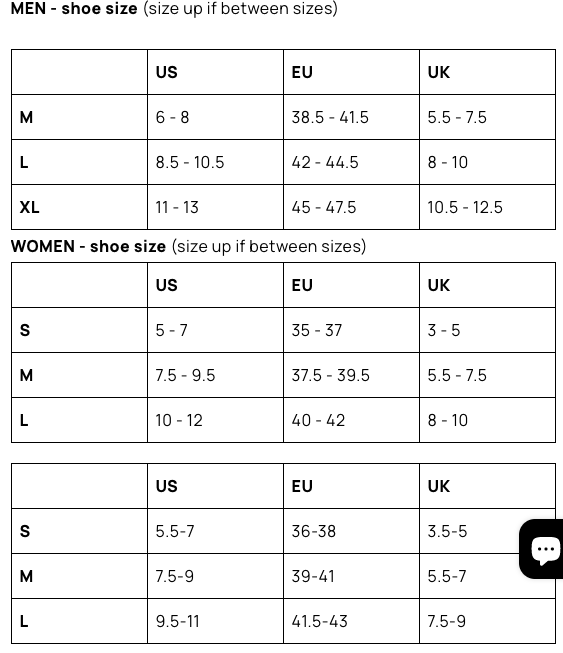This screenshot has height=653, width=563.
Task: Select women's S US 5 - 7 cell
Action: coord(215,330)
